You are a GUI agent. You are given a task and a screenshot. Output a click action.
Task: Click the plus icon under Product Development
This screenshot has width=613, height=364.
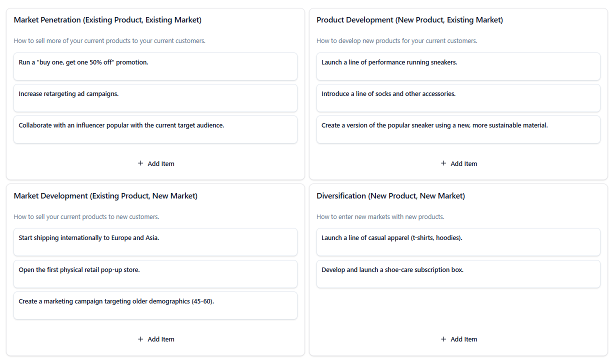[443, 163]
